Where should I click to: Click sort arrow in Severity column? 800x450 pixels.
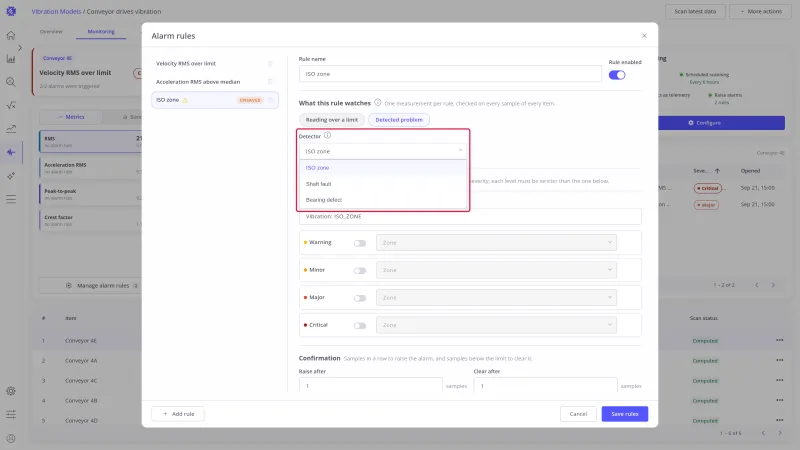717,171
